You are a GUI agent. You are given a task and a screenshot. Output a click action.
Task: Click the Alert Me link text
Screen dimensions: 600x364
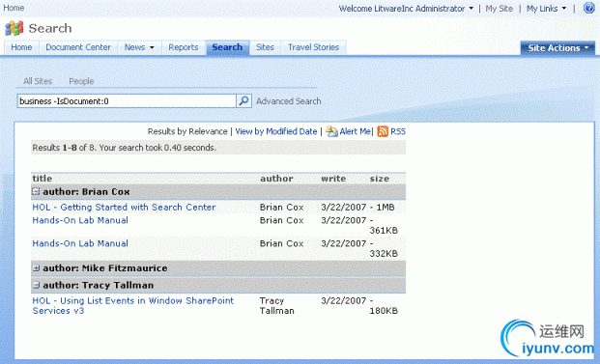pyautogui.click(x=356, y=131)
